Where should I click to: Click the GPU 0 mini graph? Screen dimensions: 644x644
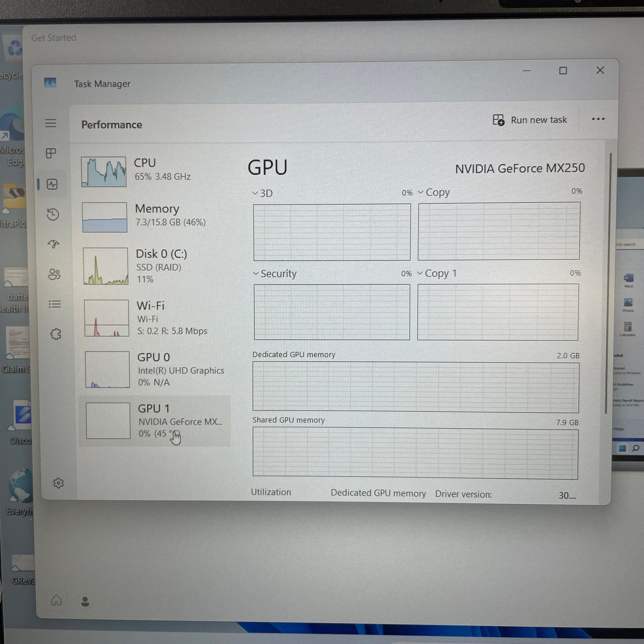[x=107, y=369]
